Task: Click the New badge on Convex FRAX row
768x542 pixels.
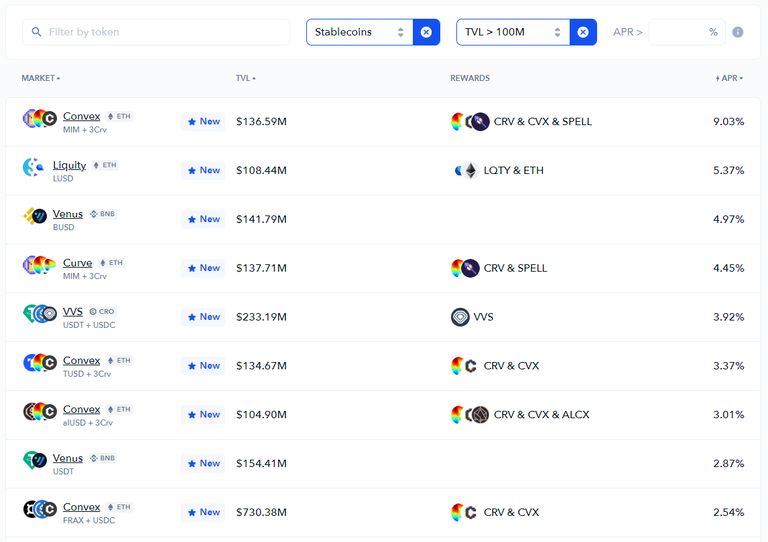Action: [203, 512]
